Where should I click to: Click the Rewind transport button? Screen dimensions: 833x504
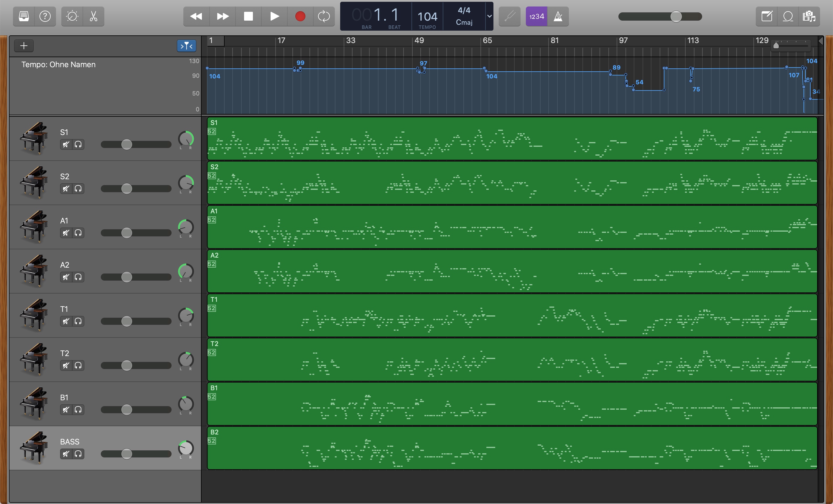pos(196,16)
